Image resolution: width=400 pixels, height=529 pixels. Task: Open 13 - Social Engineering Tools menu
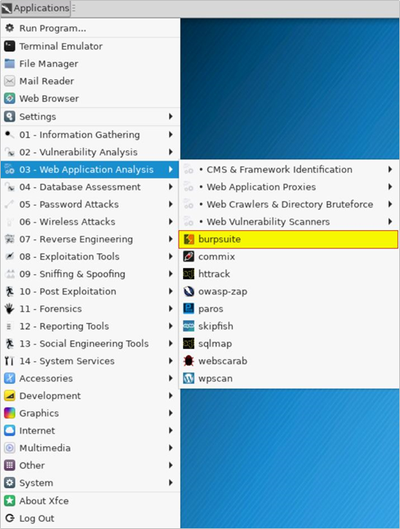pyautogui.click(x=90, y=344)
